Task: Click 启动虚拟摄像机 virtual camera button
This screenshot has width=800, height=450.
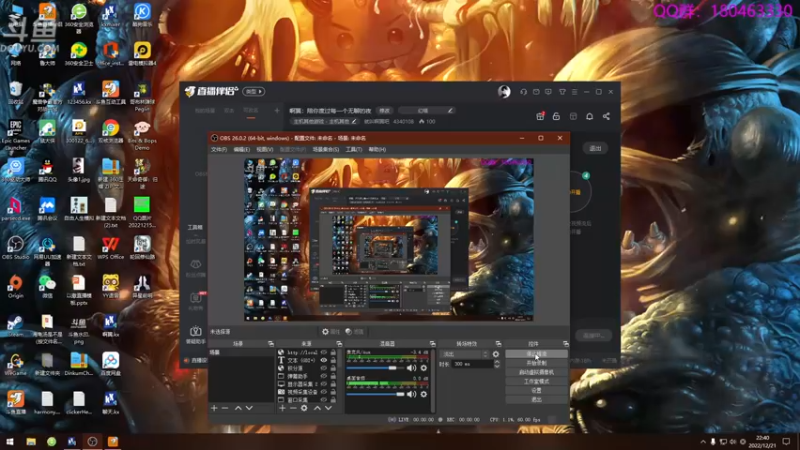Action: pos(536,372)
